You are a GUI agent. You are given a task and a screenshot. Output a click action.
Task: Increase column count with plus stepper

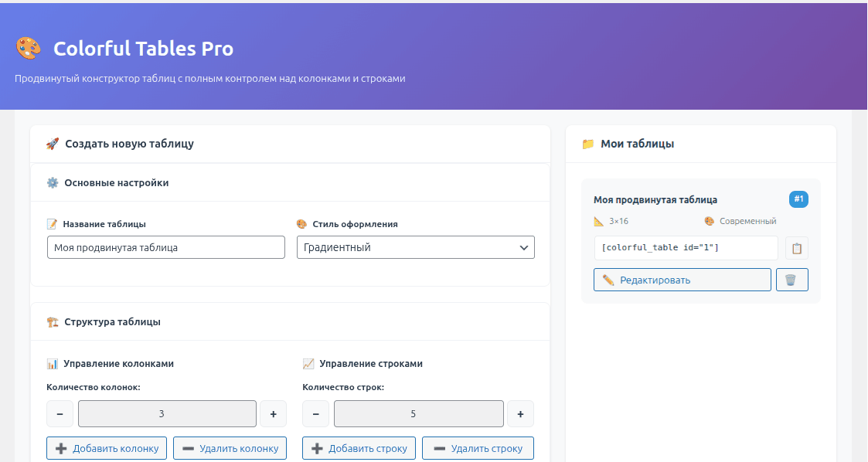(273, 414)
